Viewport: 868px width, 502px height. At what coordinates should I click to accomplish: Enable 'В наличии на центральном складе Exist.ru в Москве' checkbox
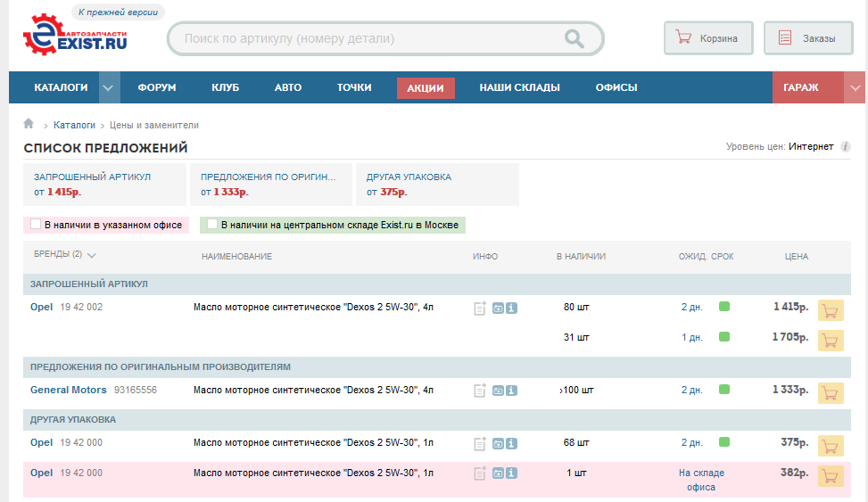pos(212,224)
